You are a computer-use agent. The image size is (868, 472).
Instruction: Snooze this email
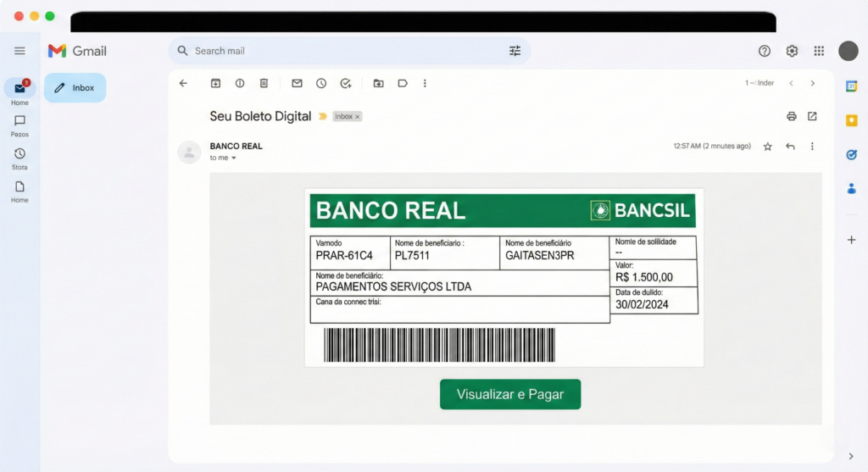[321, 83]
